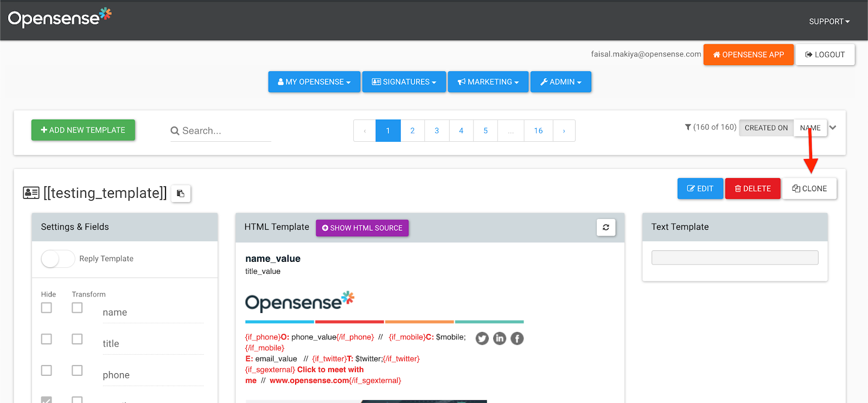Expand the SIGNATURES menu
Image resolution: width=868 pixels, height=403 pixels.
(404, 82)
